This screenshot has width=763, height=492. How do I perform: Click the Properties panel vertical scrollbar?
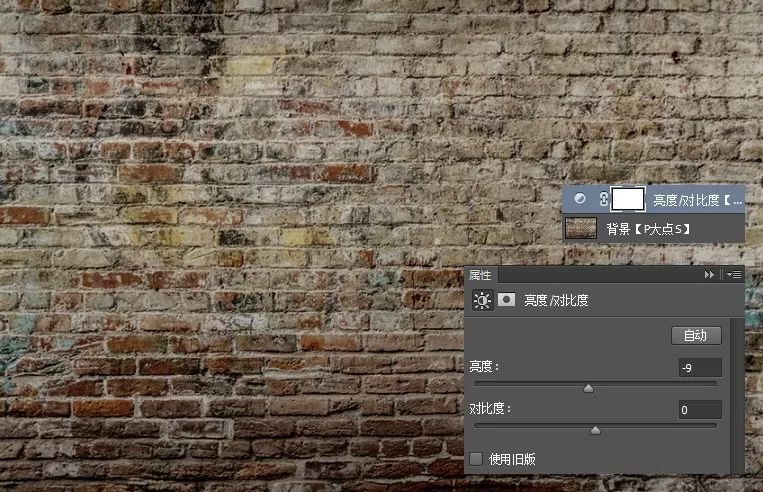click(x=737, y=395)
